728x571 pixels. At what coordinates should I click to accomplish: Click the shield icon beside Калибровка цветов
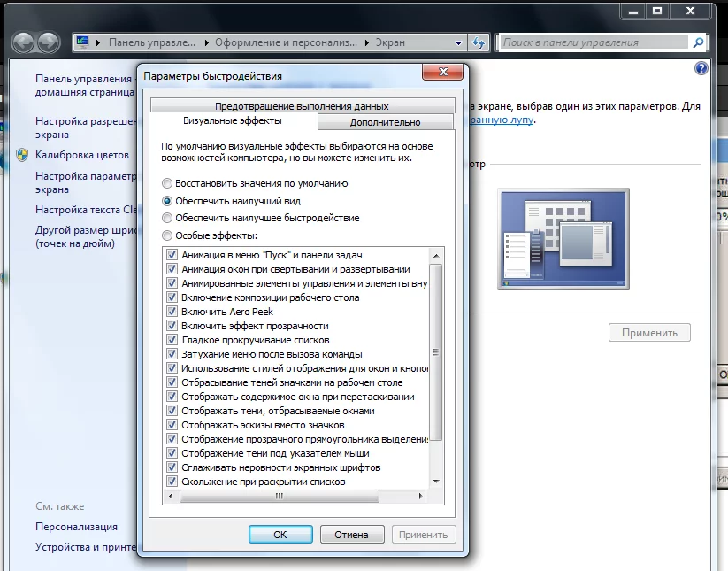point(22,155)
